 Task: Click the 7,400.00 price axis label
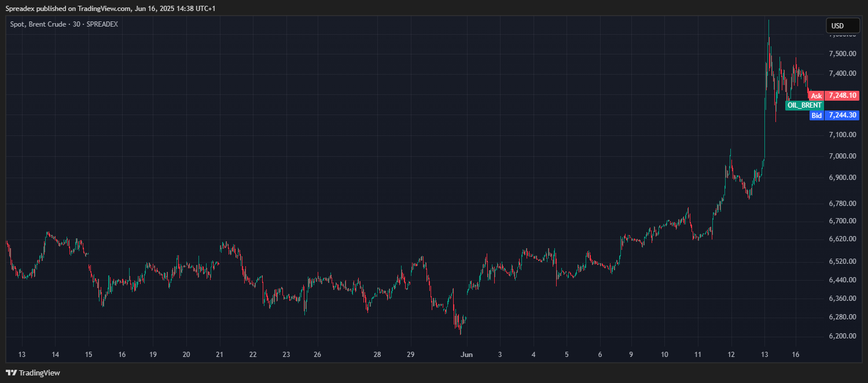843,73
